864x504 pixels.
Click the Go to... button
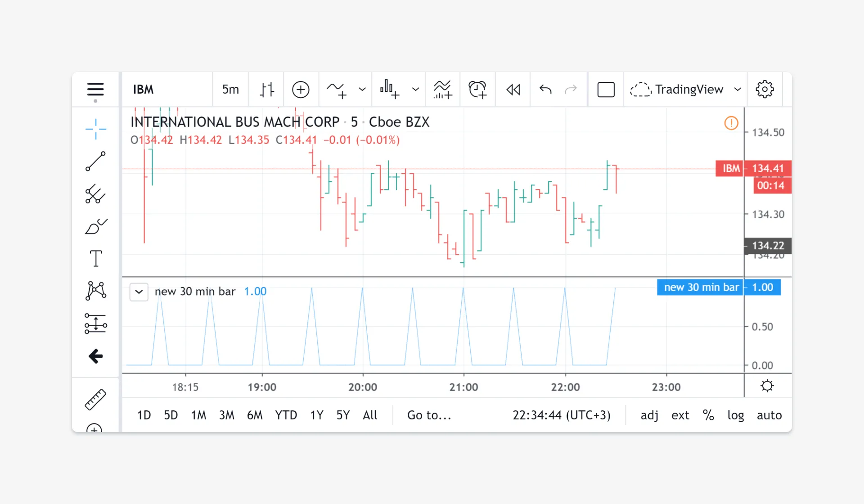(x=429, y=415)
